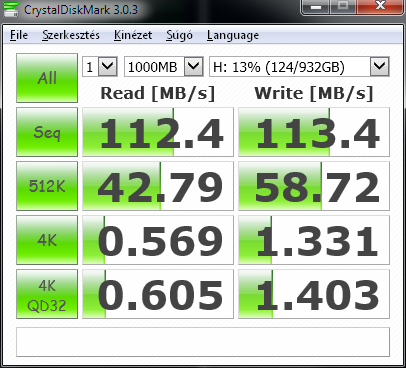The height and width of the screenshot is (368, 406).
Task: Open the Language menu
Action: point(233,35)
